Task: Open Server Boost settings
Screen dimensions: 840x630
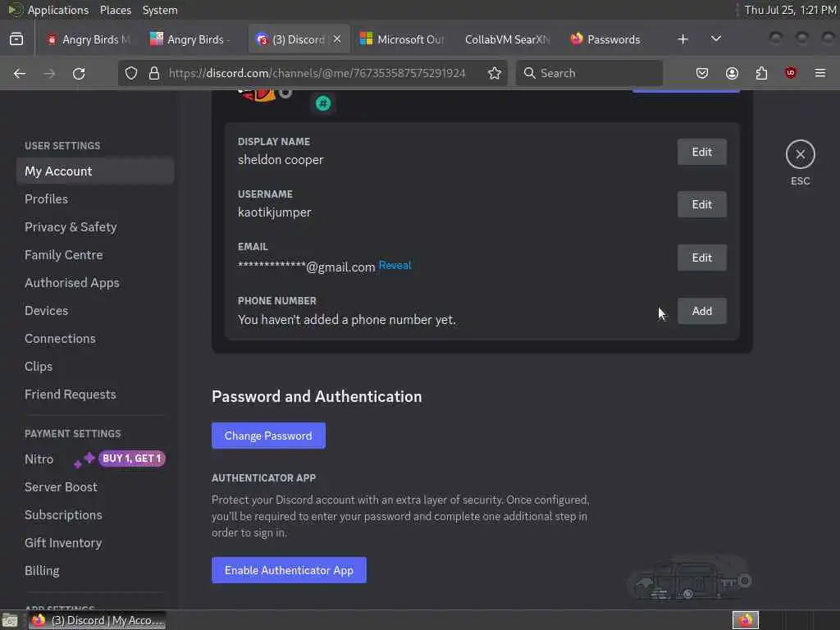Action: pos(95,486)
